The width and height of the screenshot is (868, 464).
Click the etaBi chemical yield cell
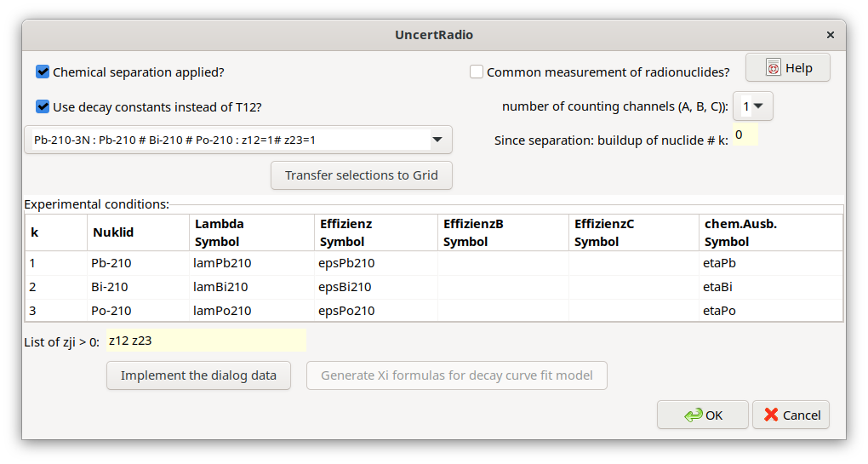coord(771,287)
